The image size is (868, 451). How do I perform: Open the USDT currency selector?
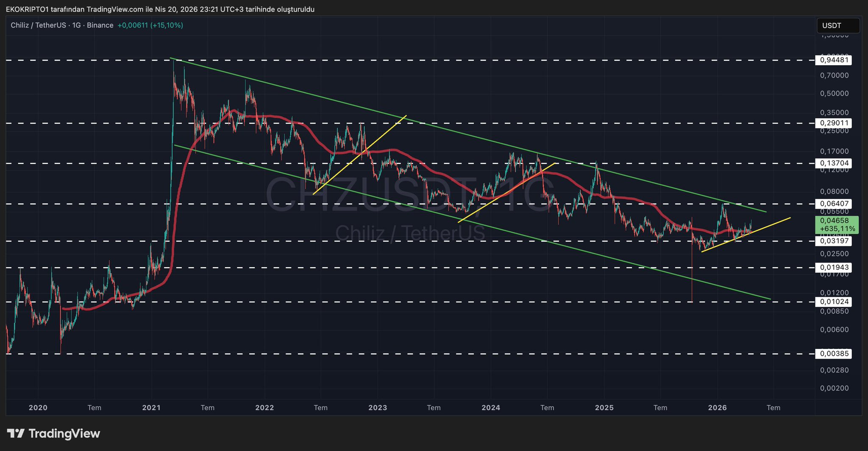point(837,26)
